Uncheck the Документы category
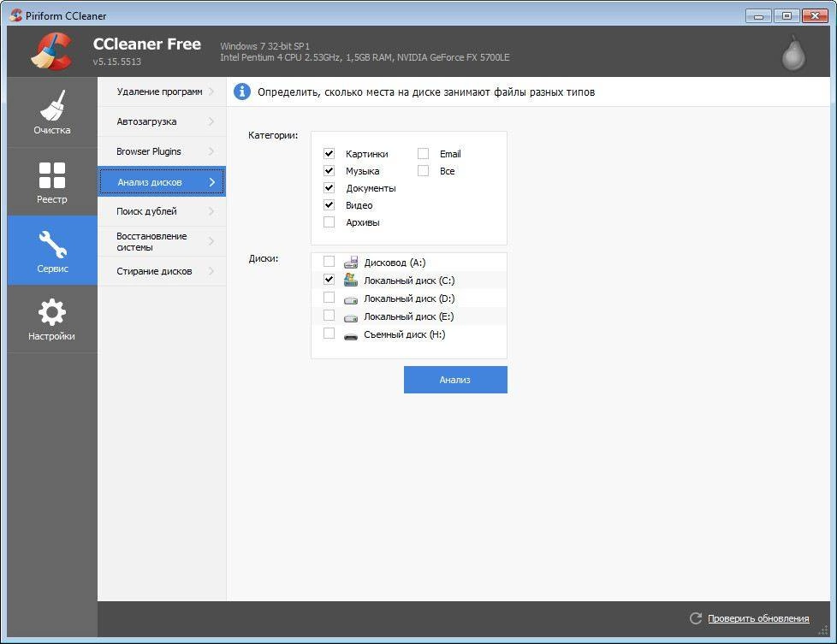The width and height of the screenshot is (837, 644). pyautogui.click(x=329, y=188)
